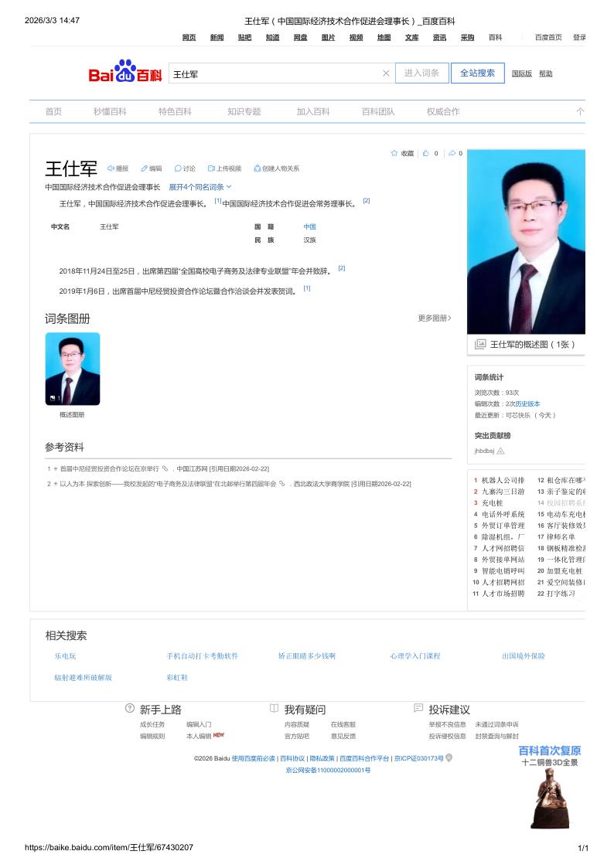Open the 讨论 discussion icon
This screenshot has width=614, height=868.
[x=178, y=168]
